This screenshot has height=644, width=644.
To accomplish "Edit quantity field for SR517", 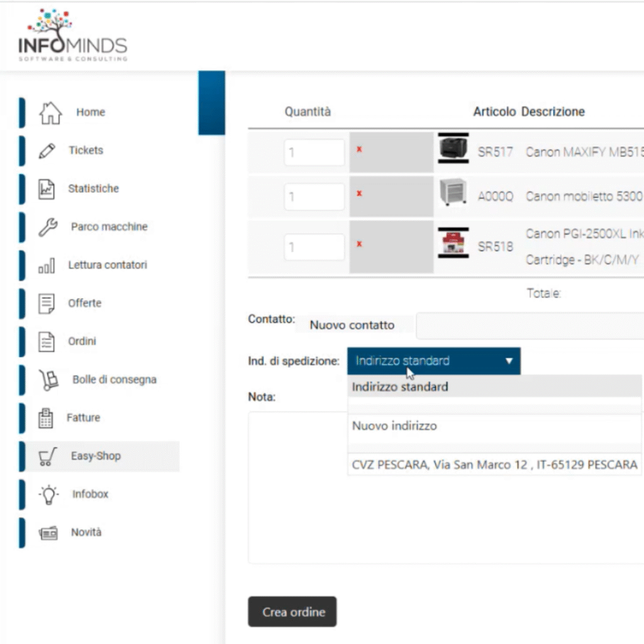I will [x=314, y=153].
